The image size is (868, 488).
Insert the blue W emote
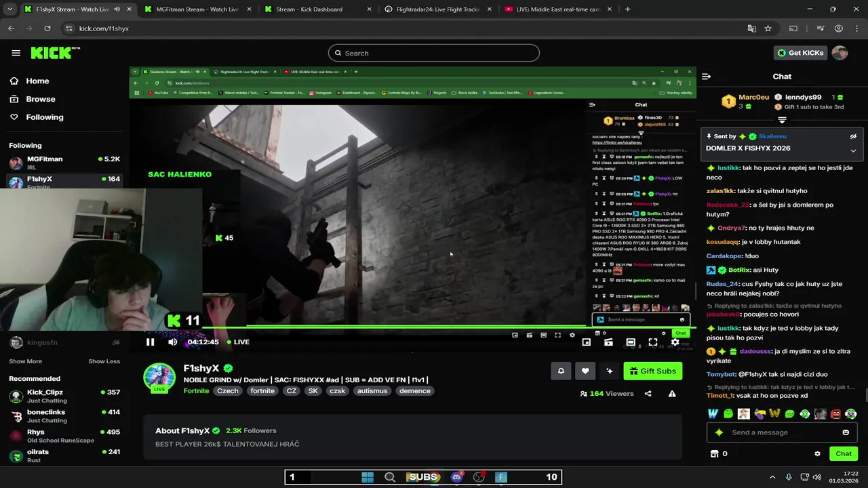(713, 413)
